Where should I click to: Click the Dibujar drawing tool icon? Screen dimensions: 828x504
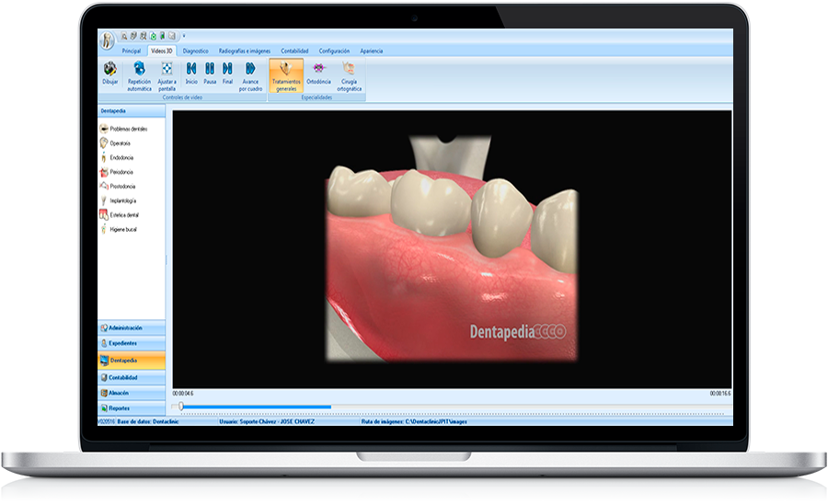(x=110, y=69)
